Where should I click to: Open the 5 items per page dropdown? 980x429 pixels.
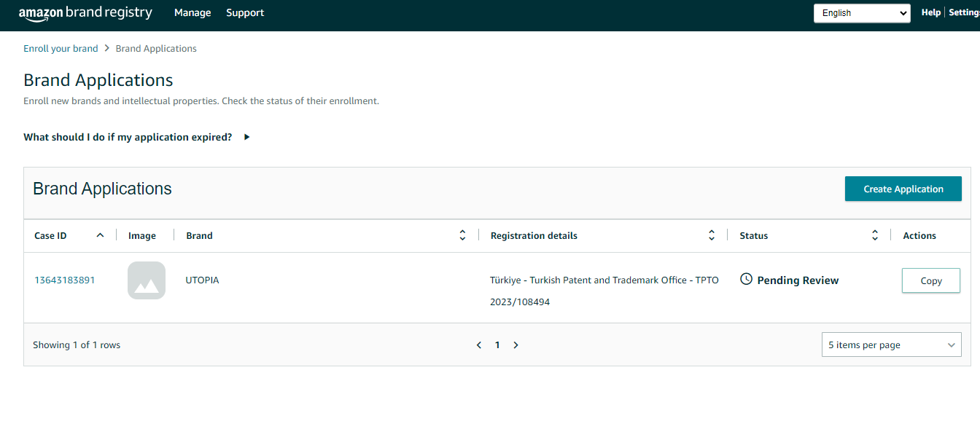(891, 345)
